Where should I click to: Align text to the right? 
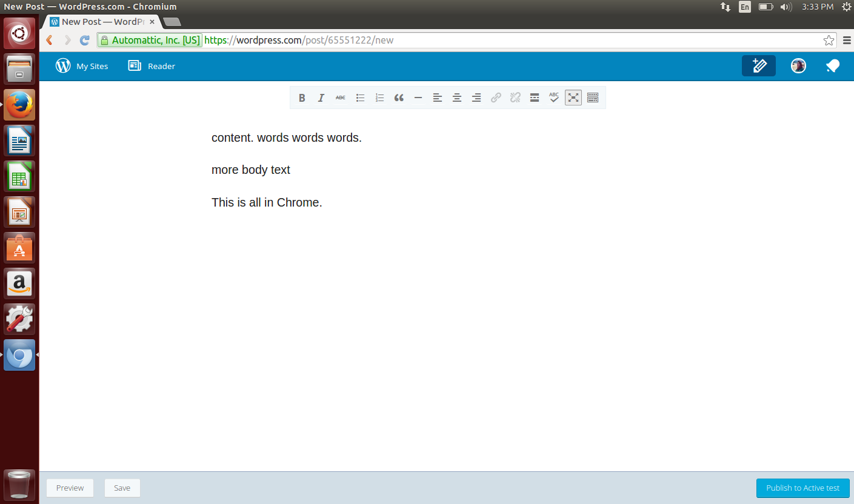pyautogui.click(x=476, y=98)
